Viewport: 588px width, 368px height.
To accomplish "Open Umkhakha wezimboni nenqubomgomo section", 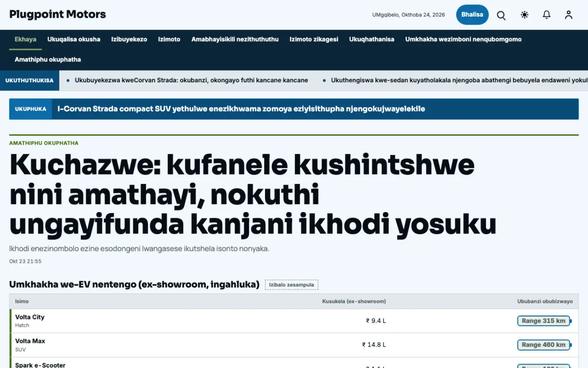I will click(464, 39).
